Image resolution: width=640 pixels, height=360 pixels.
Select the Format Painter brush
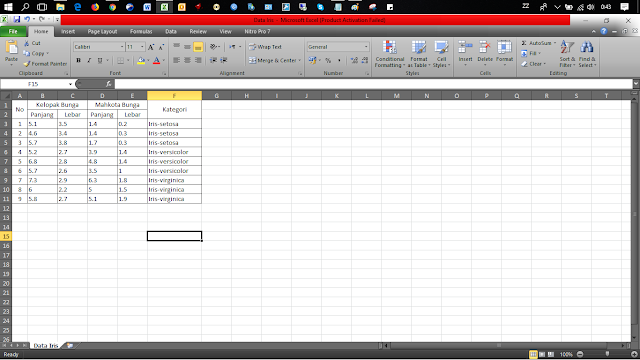coord(27,64)
